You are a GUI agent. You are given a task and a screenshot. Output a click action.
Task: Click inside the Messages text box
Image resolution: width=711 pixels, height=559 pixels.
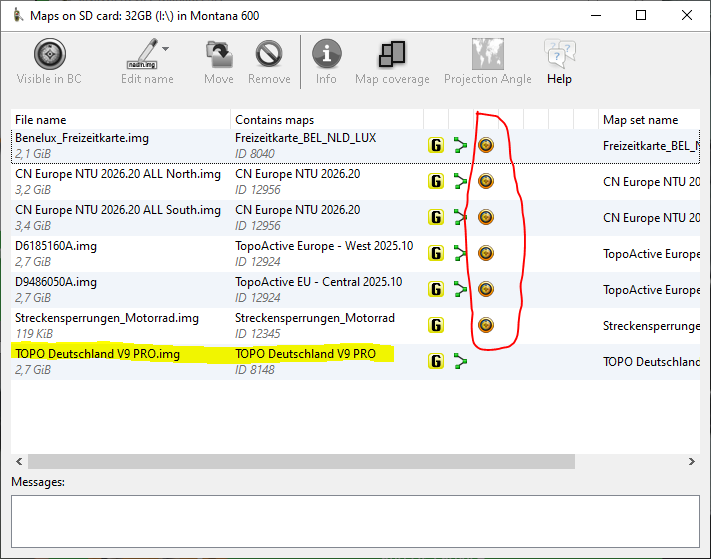(356, 521)
